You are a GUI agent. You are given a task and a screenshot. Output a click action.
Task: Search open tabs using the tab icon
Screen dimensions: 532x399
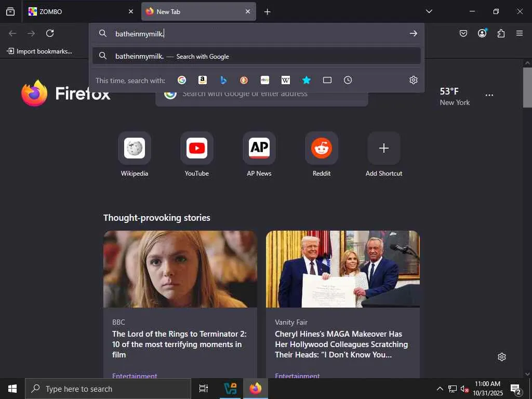pos(327,80)
